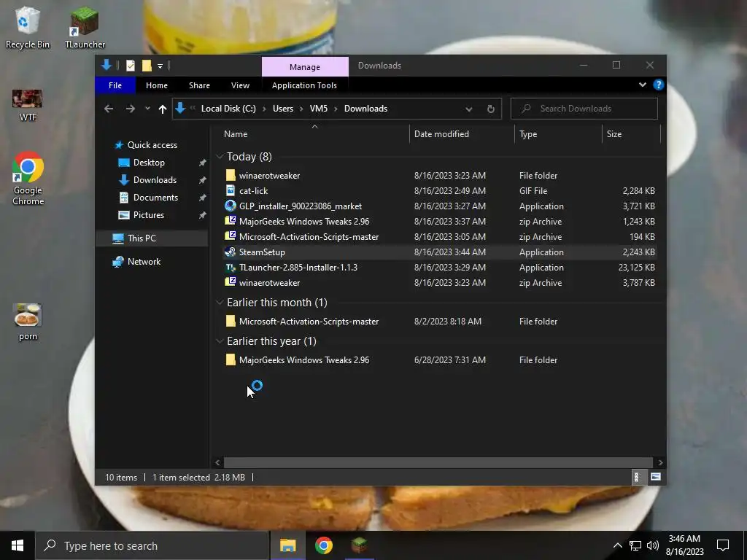The width and height of the screenshot is (747, 560).
Task: Go forward using the forward arrow
Action: (130, 109)
